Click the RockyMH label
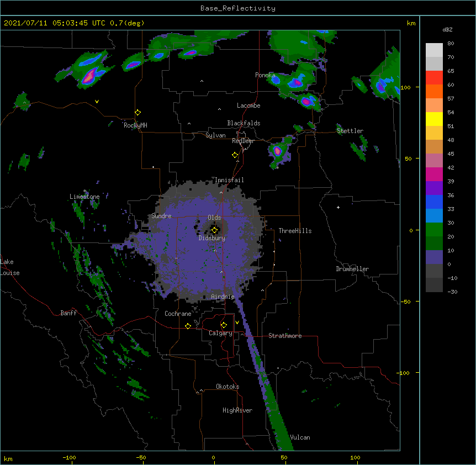Screen dimensions: 476x465 [x=135, y=125]
